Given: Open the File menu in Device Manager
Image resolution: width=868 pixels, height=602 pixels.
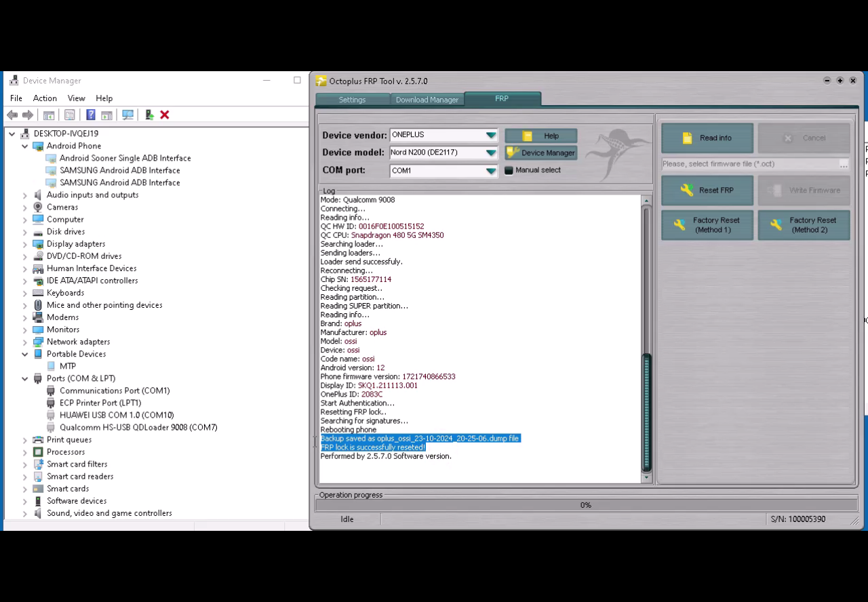Looking at the screenshot, I should coord(16,98).
